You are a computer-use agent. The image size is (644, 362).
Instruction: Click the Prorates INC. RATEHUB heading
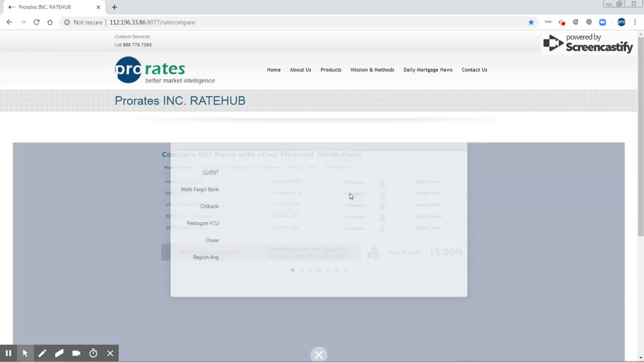click(180, 101)
